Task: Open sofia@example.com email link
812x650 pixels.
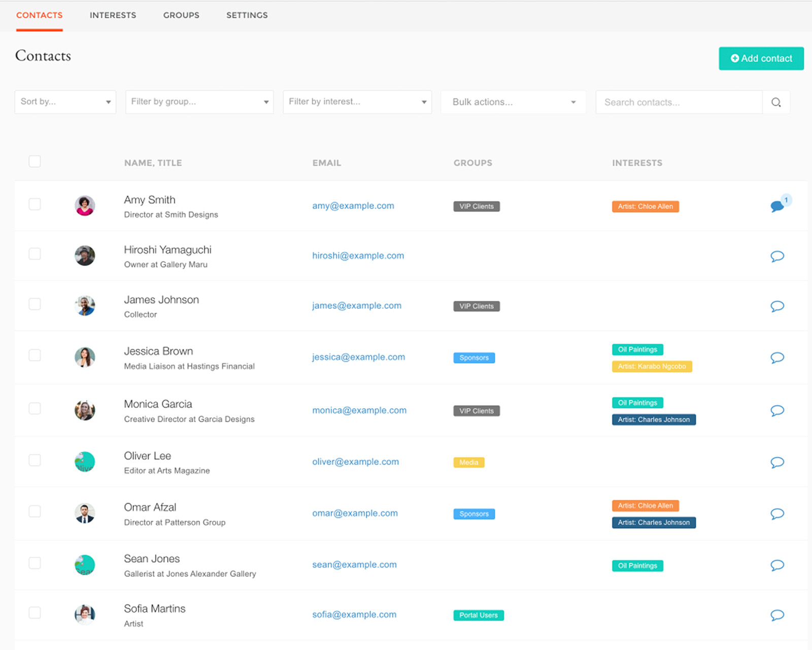Action: (x=354, y=614)
